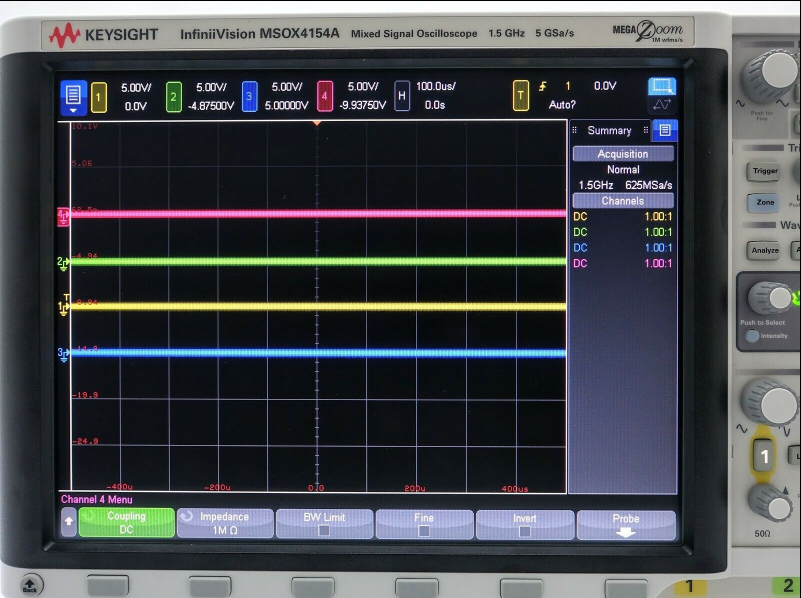Open the horizontal H timebase badge
This screenshot has height=598, width=801.
coord(402,97)
